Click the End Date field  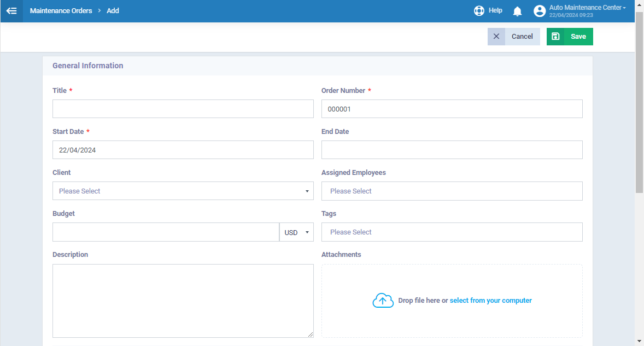point(452,150)
